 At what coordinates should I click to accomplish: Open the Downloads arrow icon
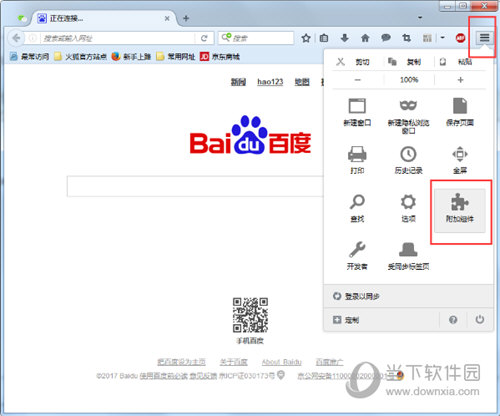coord(345,38)
